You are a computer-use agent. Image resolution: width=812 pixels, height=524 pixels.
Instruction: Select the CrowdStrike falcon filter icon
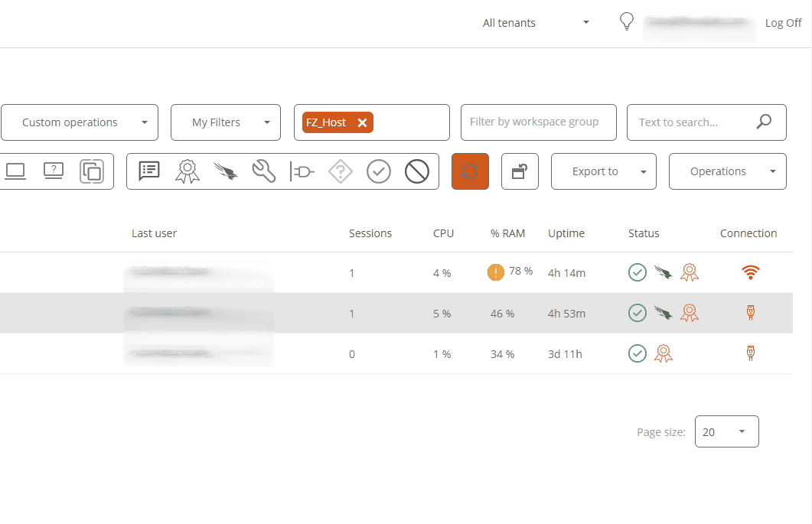coord(225,171)
